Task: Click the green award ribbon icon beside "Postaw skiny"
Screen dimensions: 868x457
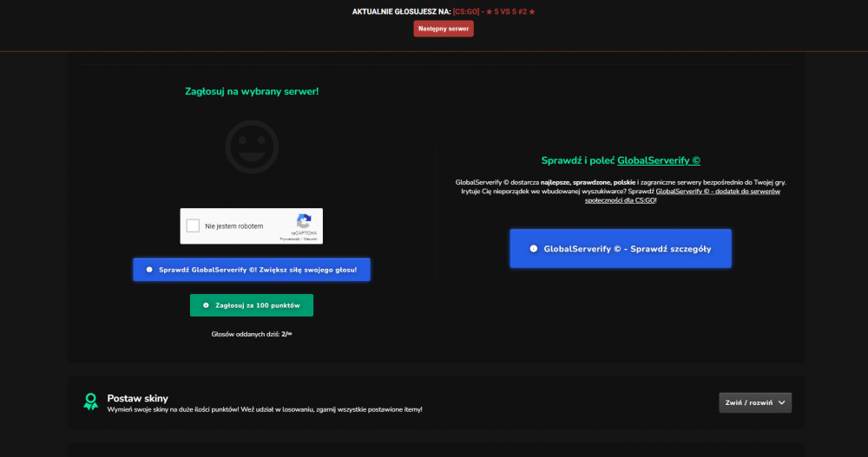Action: [x=91, y=402]
